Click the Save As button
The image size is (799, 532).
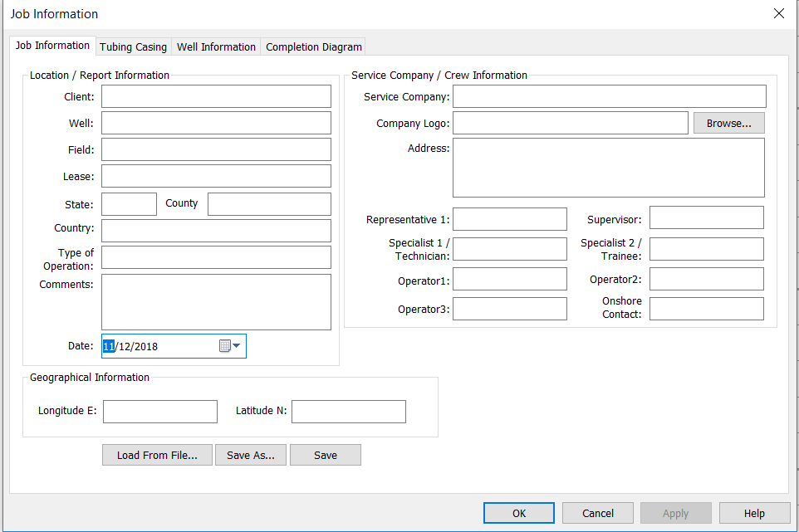point(250,455)
